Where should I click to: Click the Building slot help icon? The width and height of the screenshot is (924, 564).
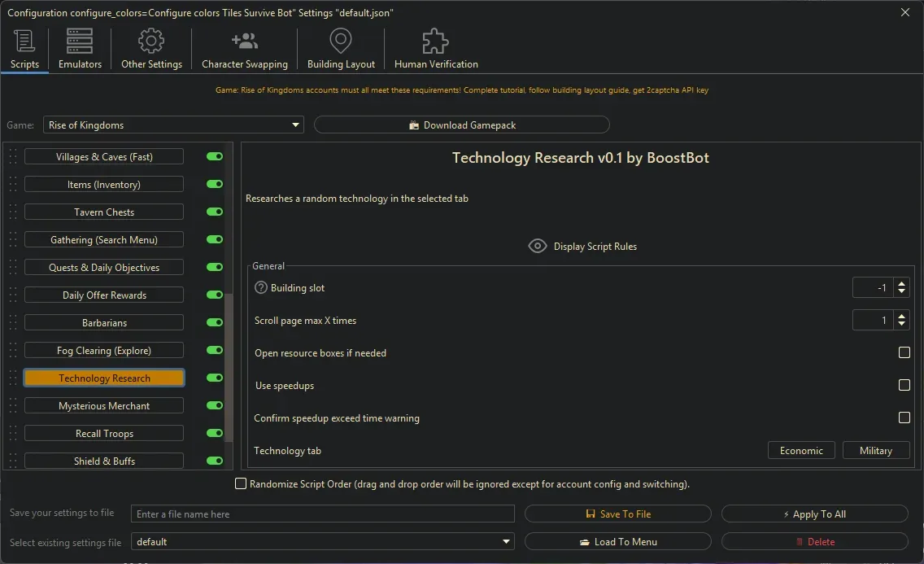pyautogui.click(x=259, y=286)
